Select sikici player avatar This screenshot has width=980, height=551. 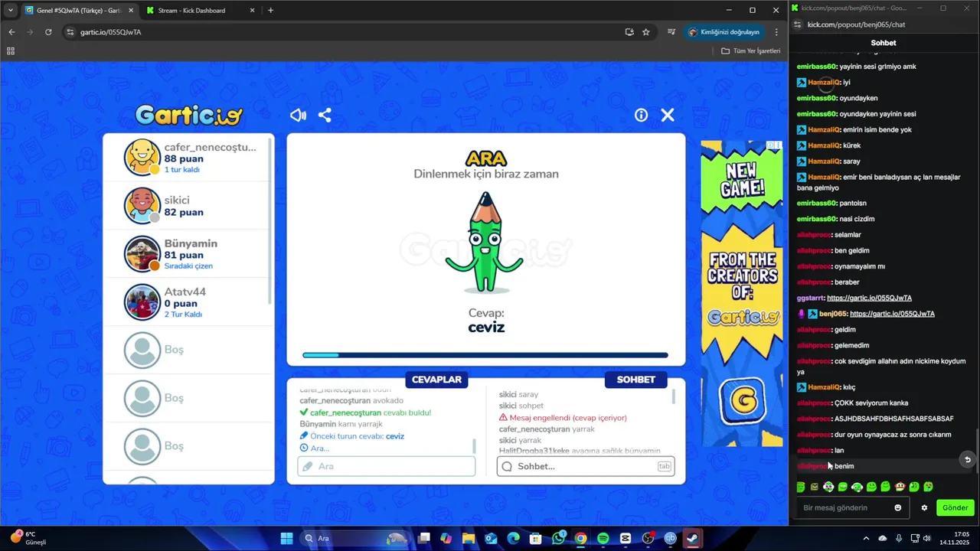click(x=142, y=205)
